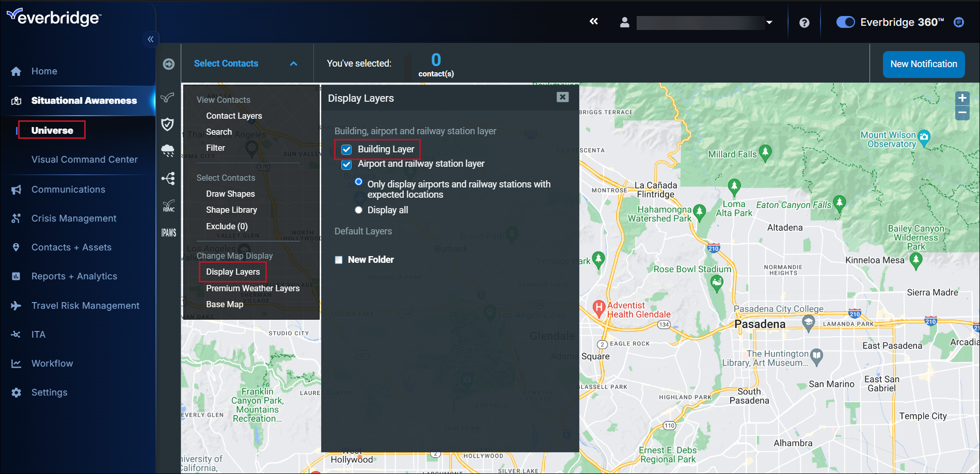Click the user profile icon
Viewport: 980px width, 474px height.
[x=625, y=23]
